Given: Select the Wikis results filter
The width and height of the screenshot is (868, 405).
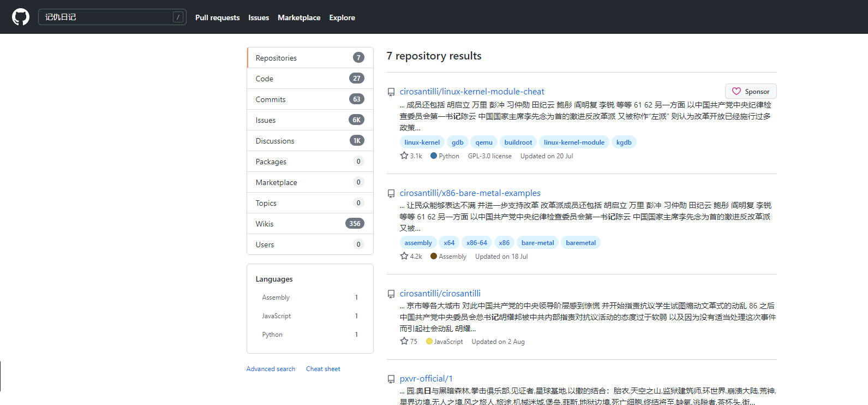Looking at the screenshot, I should click(x=310, y=224).
